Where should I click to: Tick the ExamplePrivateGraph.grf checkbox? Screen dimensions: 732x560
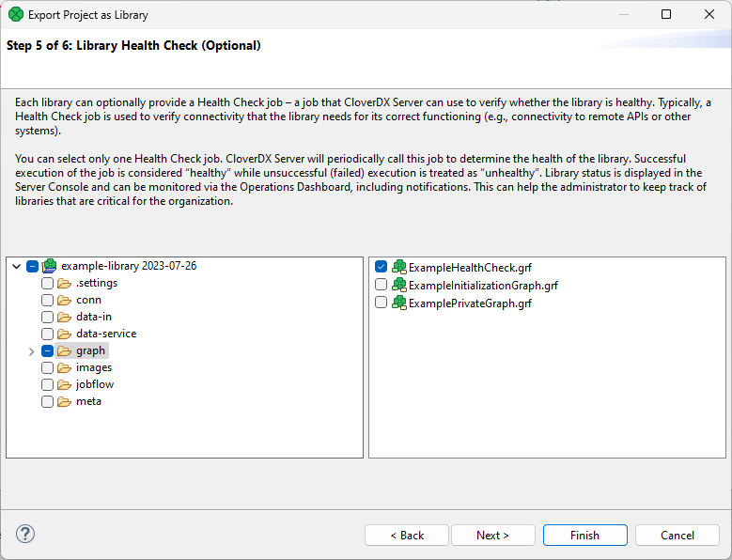coord(381,303)
